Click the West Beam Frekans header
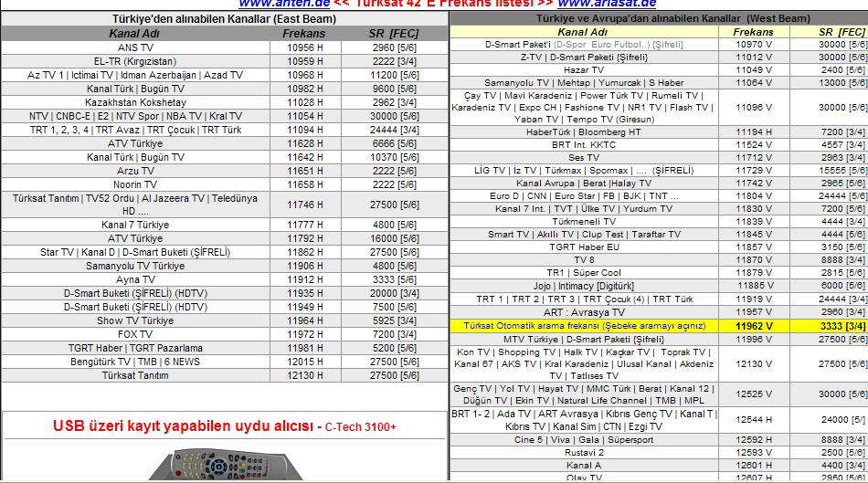868x483 pixels. (754, 32)
